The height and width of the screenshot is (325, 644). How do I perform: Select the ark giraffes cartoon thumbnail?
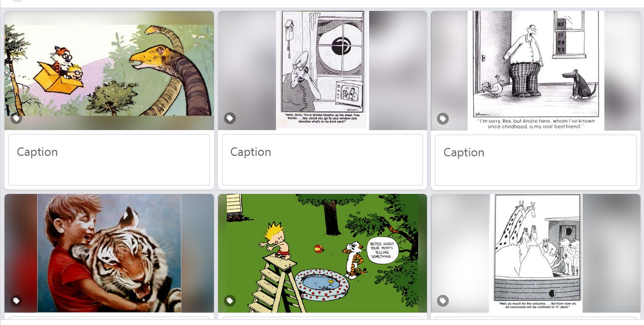pyautogui.click(x=536, y=253)
